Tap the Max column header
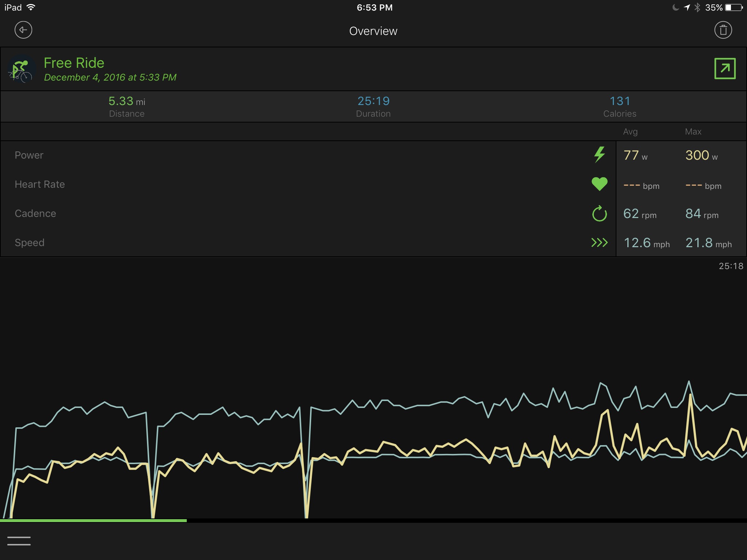The image size is (747, 560). pos(693,132)
